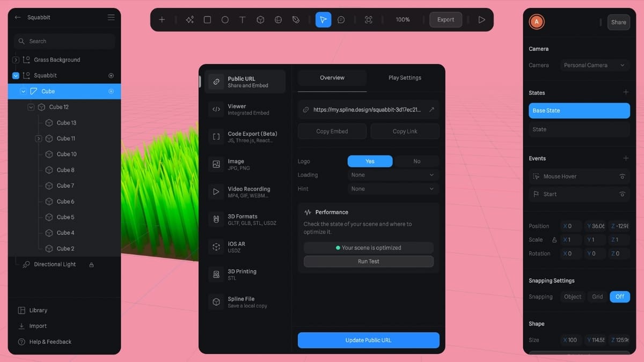Open 3D Formats export option
This screenshot has width=644, height=362.
click(x=245, y=219)
